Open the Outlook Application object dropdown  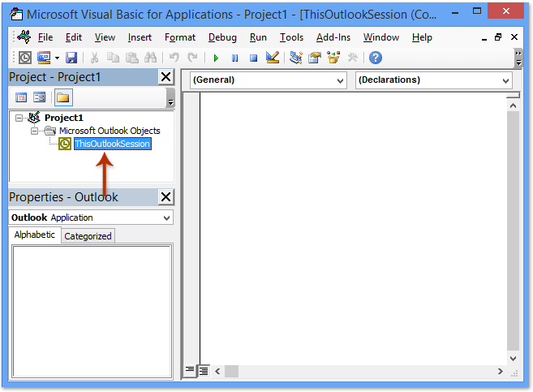166,218
